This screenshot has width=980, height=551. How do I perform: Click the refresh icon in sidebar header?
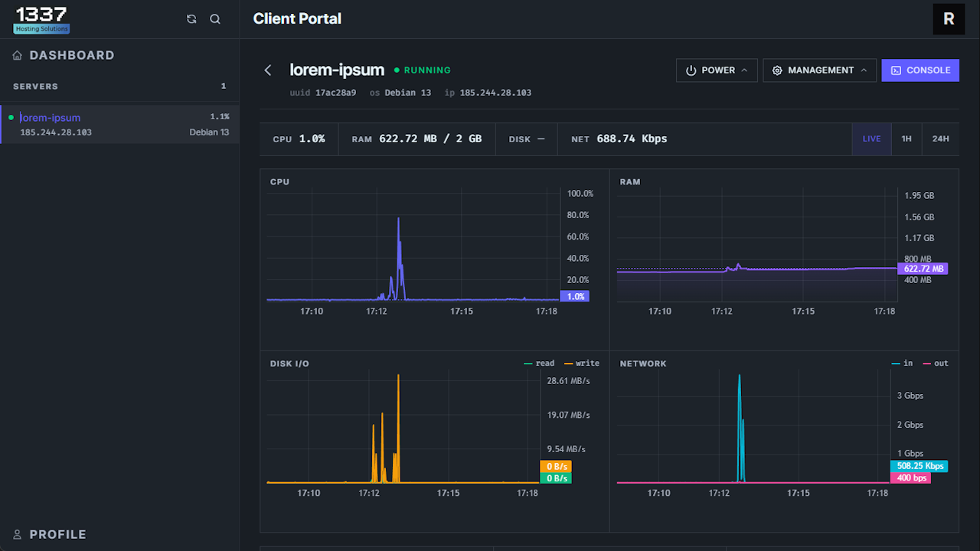tap(191, 19)
